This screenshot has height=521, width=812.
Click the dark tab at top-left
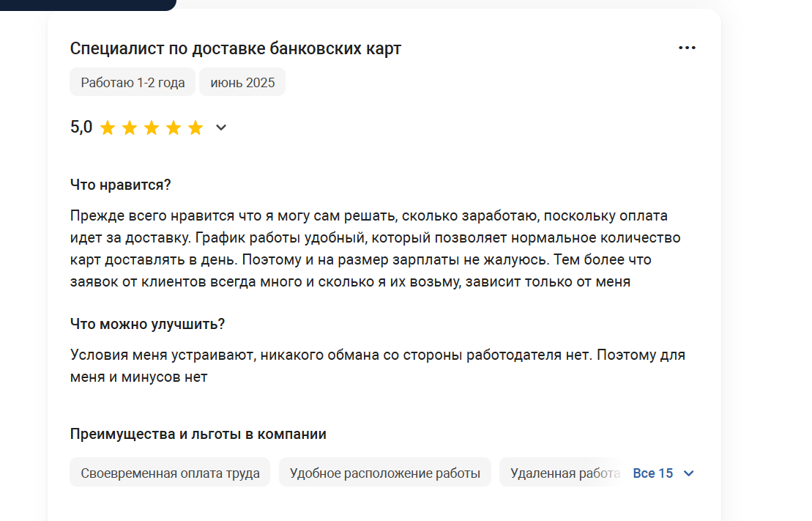click(x=88, y=4)
